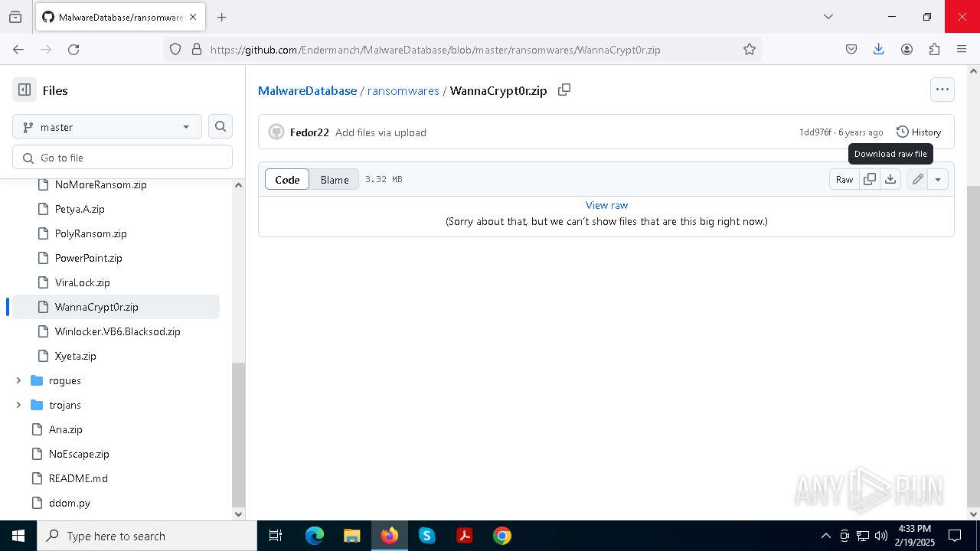
Task: Open the rogues folder
Action: pos(64,380)
